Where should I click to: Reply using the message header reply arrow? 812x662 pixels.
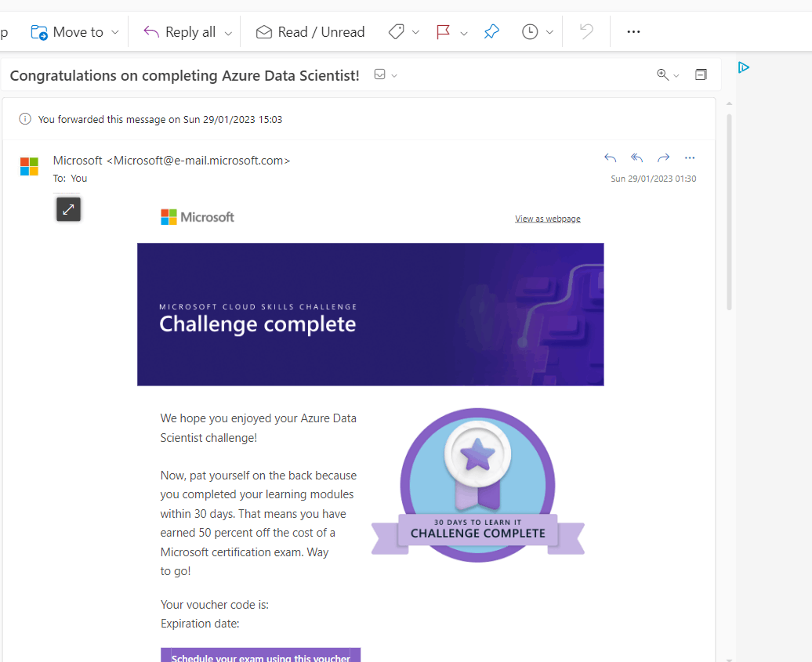[x=611, y=158]
